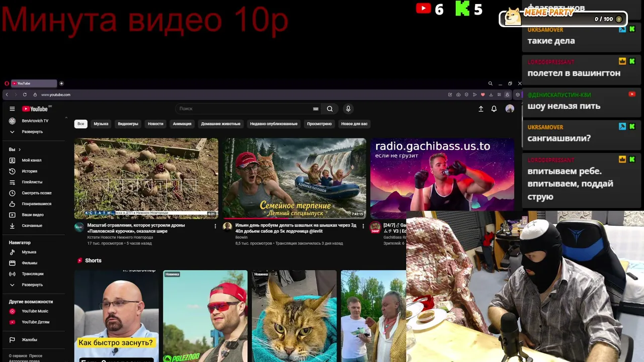Select the Музыка filter chip

coord(101,124)
